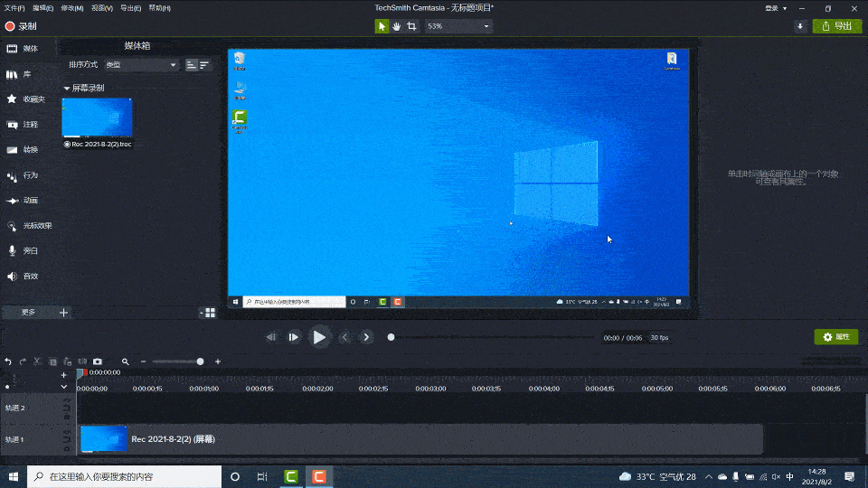Jump to next marker with right chevron
The height and width of the screenshot is (488, 868).
[x=366, y=337]
